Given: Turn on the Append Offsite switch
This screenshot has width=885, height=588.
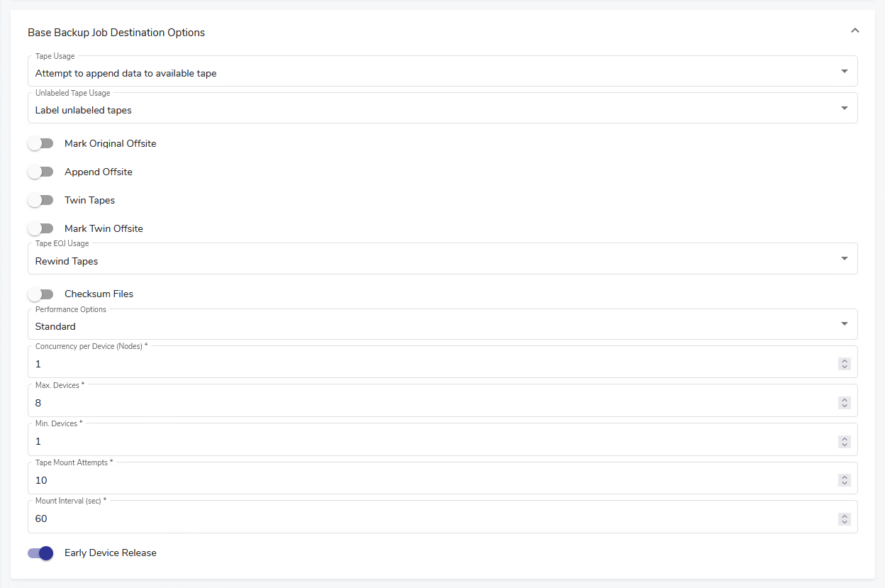Looking at the screenshot, I should pyautogui.click(x=41, y=172).
